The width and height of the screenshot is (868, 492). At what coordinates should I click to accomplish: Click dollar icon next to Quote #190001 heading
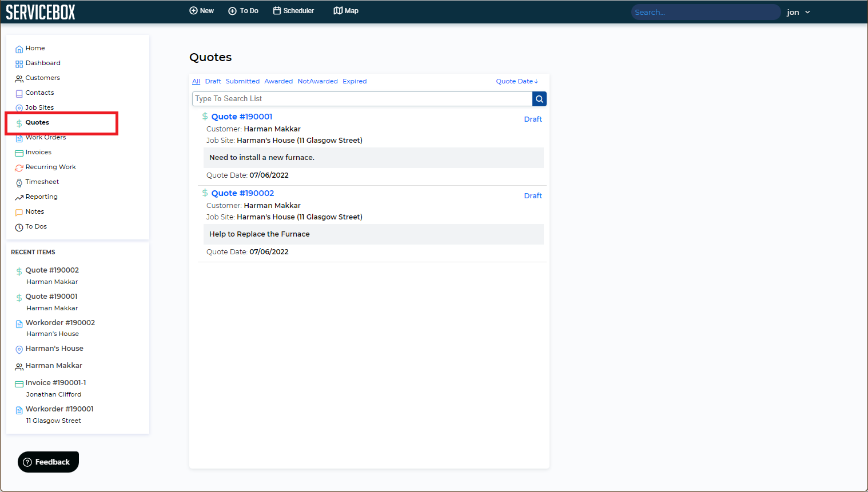tap(205, 116)
